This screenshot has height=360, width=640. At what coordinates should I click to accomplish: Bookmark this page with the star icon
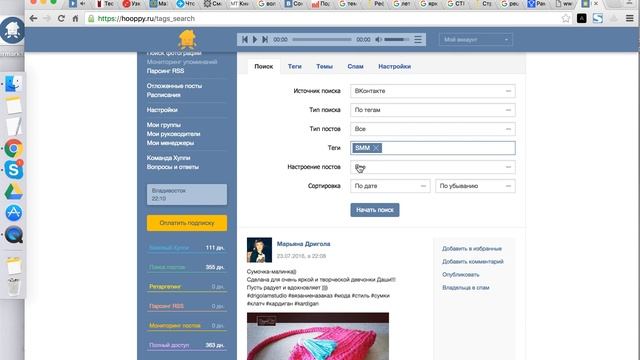tap(566, 18)
